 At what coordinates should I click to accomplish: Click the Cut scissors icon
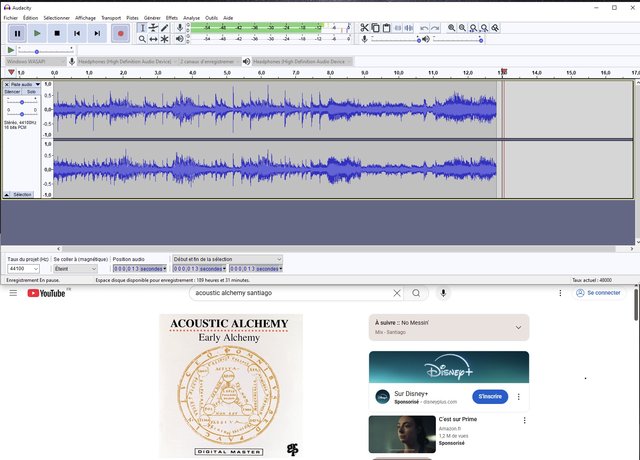pyautogui.click(x=364, y=28)
